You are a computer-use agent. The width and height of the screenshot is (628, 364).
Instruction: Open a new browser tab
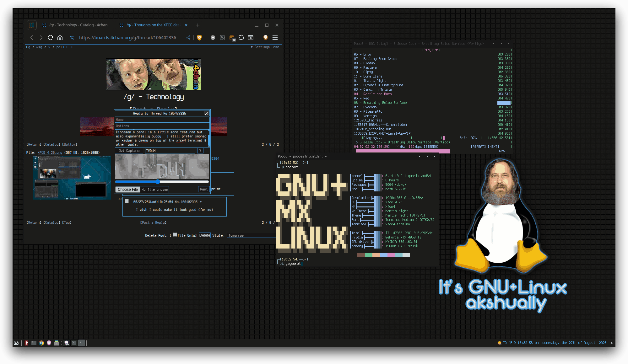click(198, 25)
